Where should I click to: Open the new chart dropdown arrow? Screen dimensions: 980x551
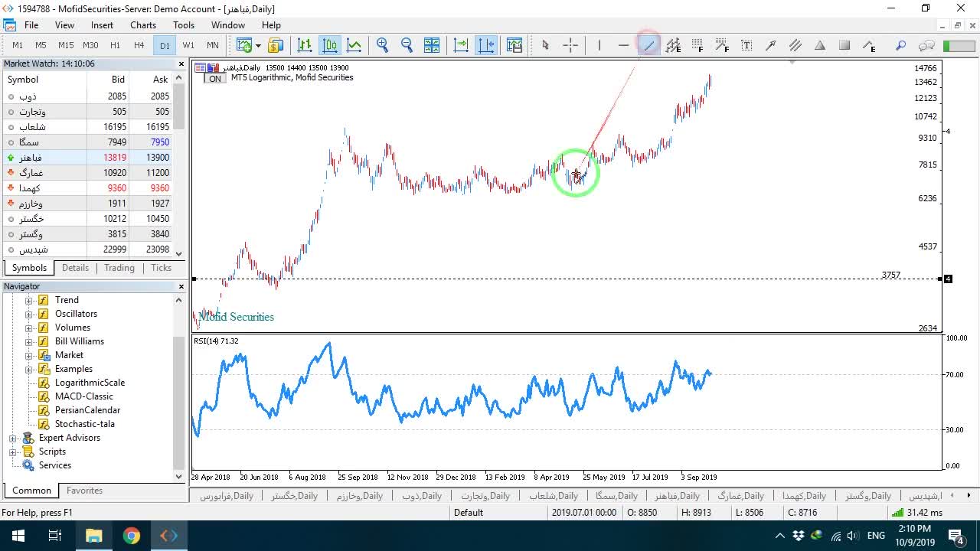pyautogui.click(x=258, y=45)
